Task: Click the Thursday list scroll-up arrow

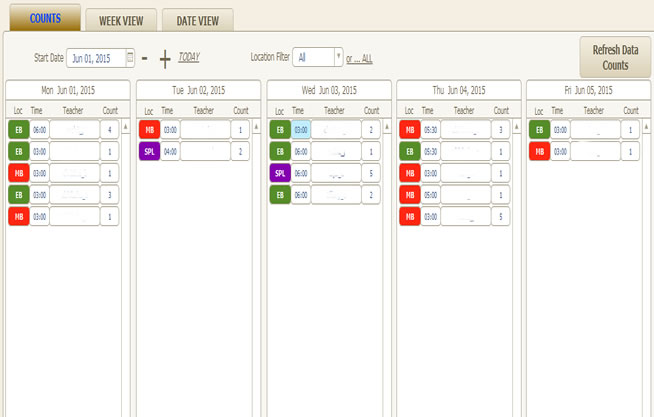Action: 517,126
